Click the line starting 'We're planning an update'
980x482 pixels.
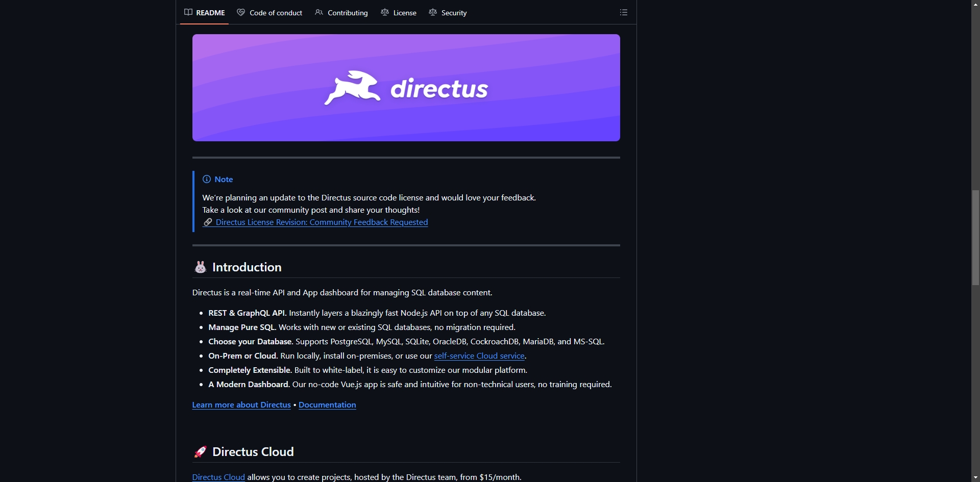369,198
